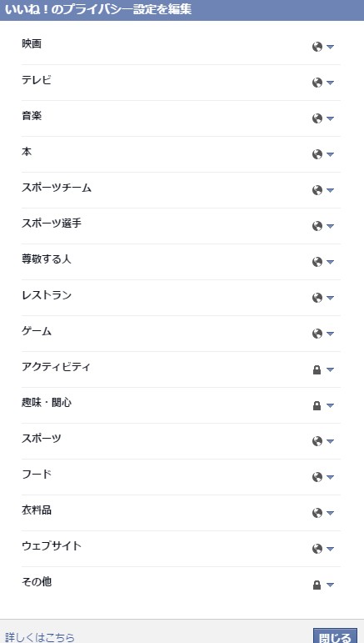Click the lock icon for その他

[x=317, y=585]
